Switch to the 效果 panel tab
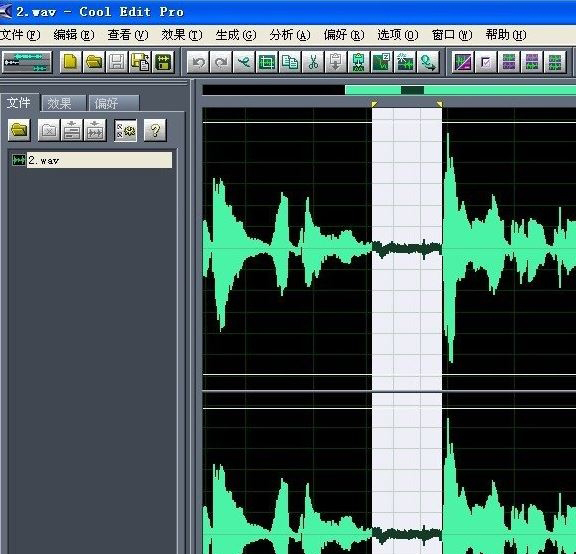 click(x=63, y=103)
